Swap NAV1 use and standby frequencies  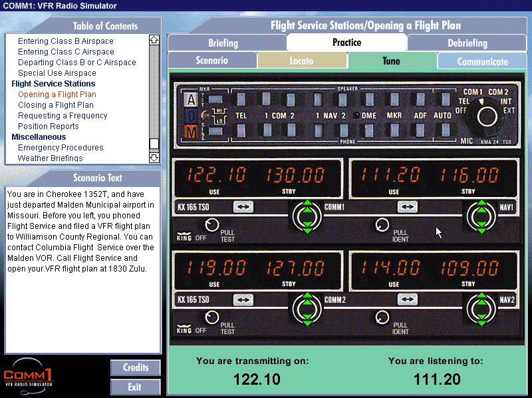tap(407, 208)
